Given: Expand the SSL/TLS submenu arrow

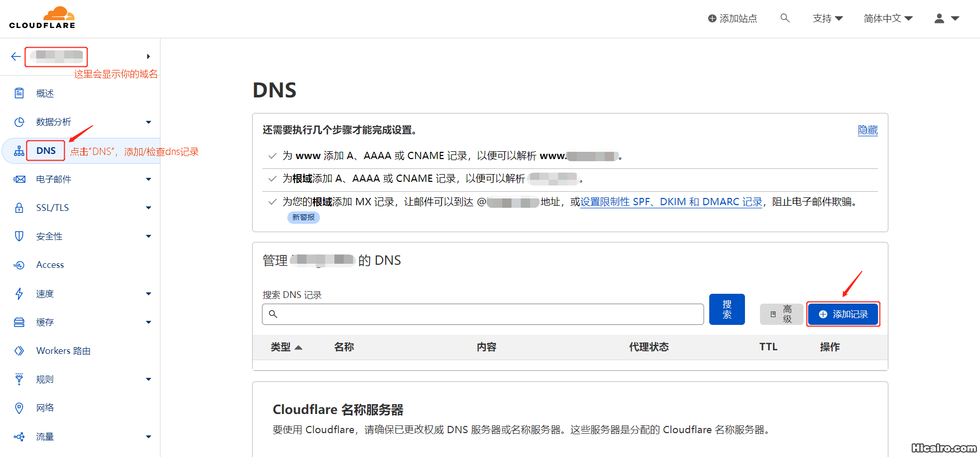Looking at the screenshot, I should 149,208.
